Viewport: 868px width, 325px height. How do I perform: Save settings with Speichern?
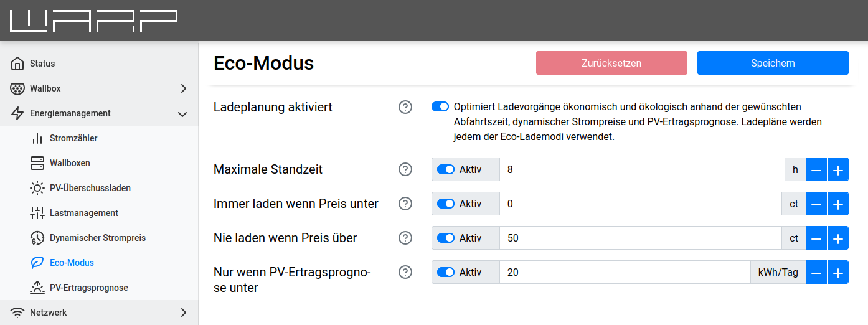click(773, 63)
